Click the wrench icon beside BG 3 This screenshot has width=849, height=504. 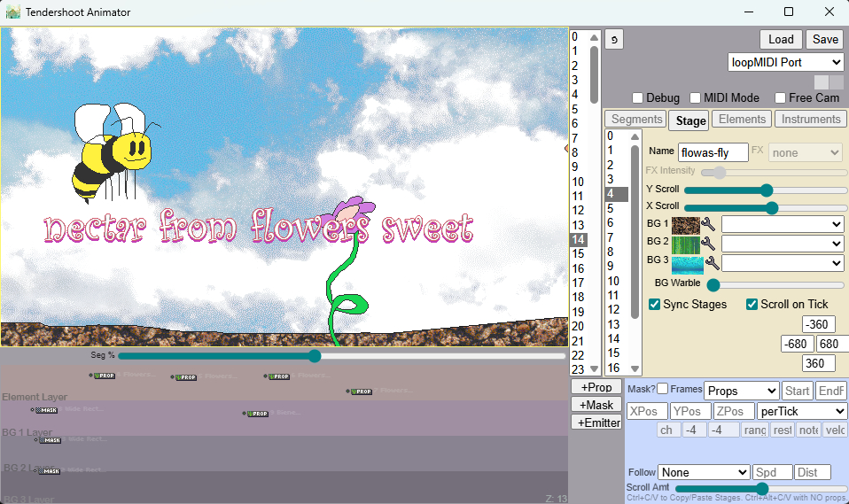(x=709, y=263)
